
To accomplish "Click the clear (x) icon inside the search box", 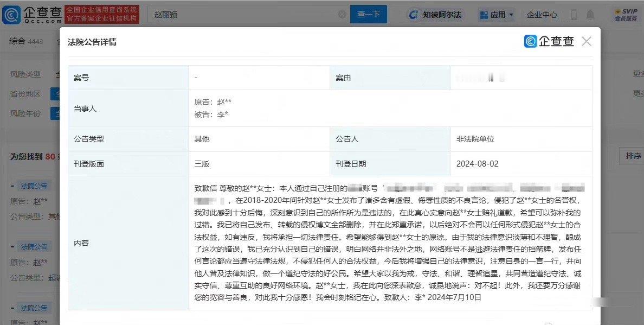I will click(x=342, y=14).
